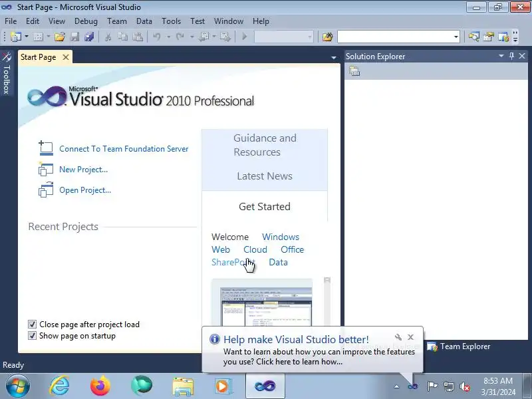Click the Navigate Forward toolbar icon
The height and width of the screenshot is (399, 532).
pyautogui.click(x=225, y=37)
